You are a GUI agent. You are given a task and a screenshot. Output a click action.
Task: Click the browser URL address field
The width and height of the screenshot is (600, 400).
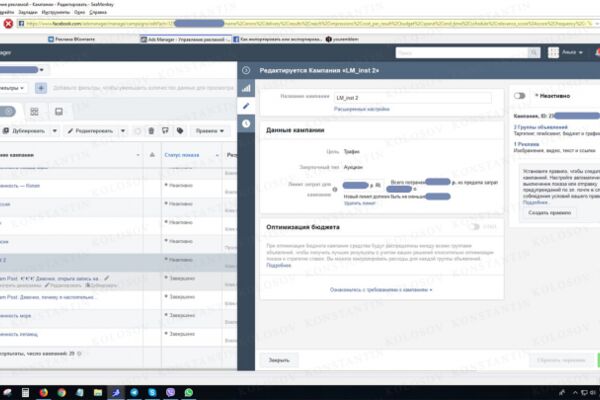(308, 24)
